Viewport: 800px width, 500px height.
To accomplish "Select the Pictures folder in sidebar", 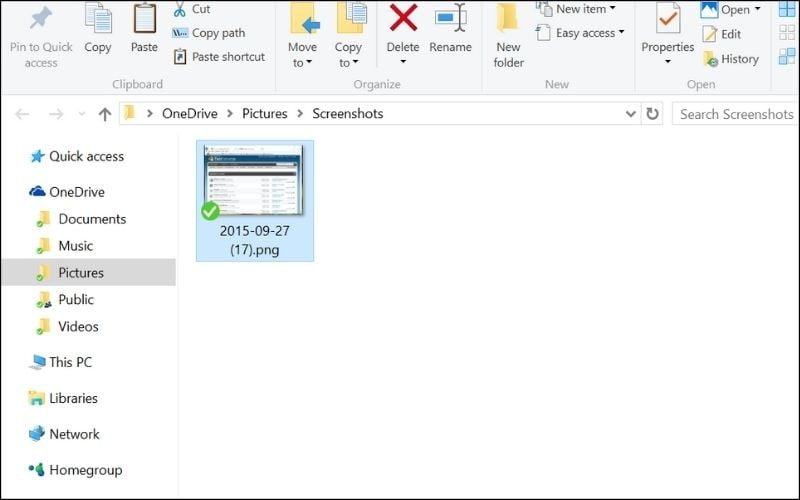I will tap(88, 272).
